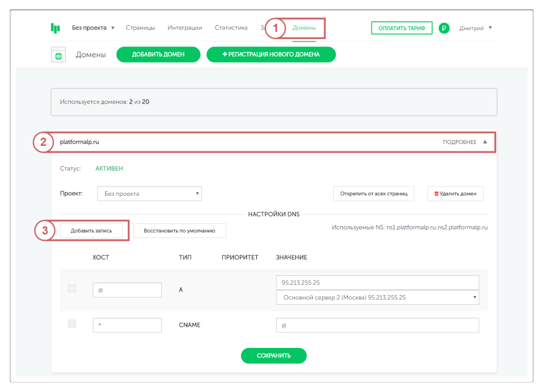This screenshot has width=539, height=392.
Task: Collapse platformalp.ru details via ПОДРОБНЕЕ
Action: [464, 142]
